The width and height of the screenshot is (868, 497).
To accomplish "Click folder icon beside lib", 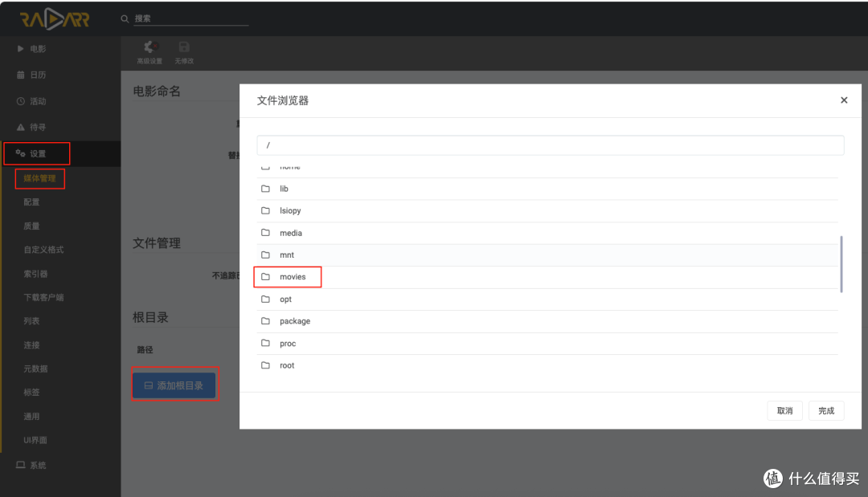I will tap(266, 189).
